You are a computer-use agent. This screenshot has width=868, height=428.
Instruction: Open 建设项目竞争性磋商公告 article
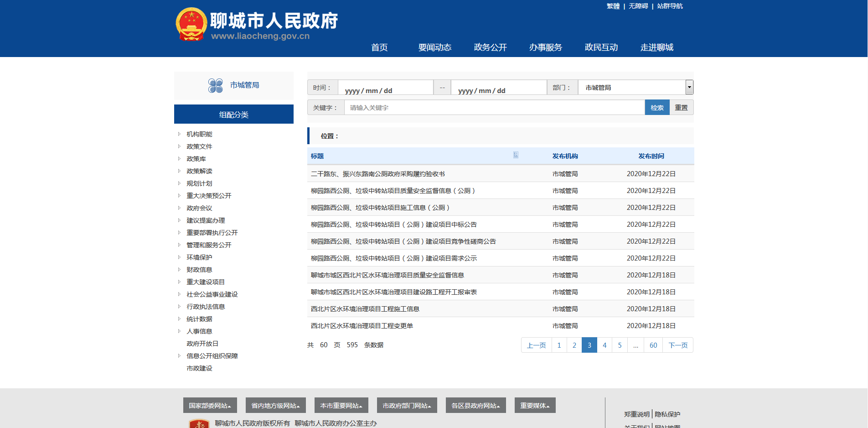point(403,241)
